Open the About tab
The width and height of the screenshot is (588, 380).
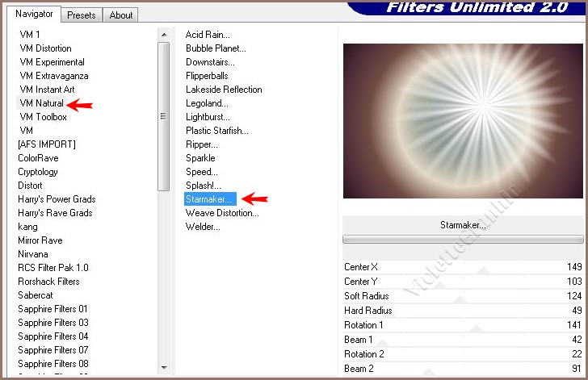tap(121, 15)
